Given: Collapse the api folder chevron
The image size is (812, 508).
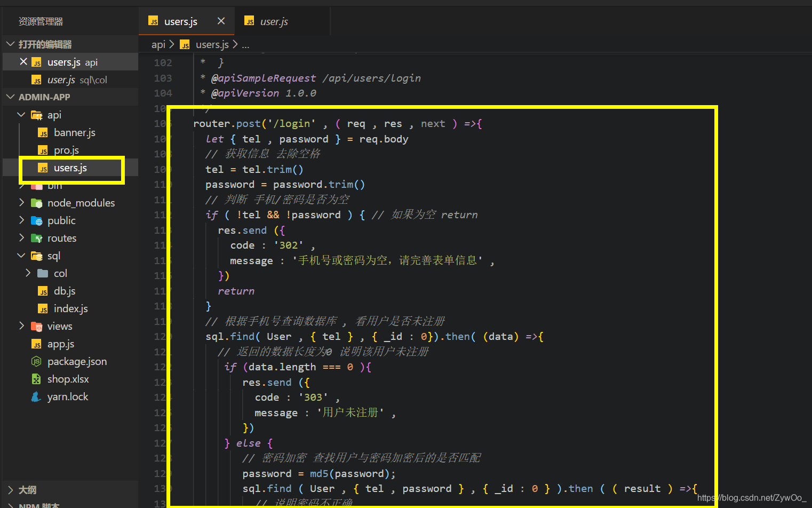Looking at the screenshot, I should 21,115.
